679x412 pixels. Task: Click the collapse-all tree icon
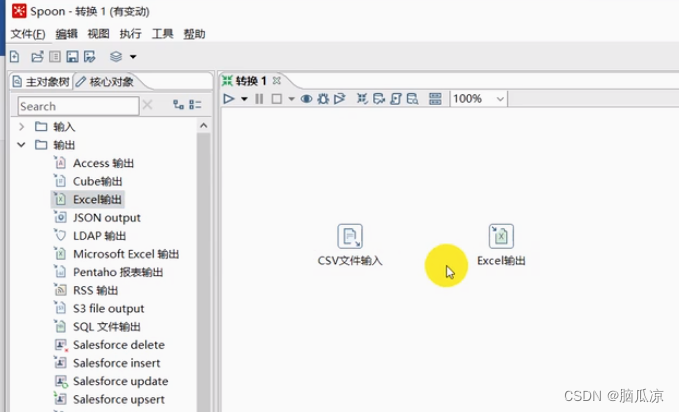point(195,104)
